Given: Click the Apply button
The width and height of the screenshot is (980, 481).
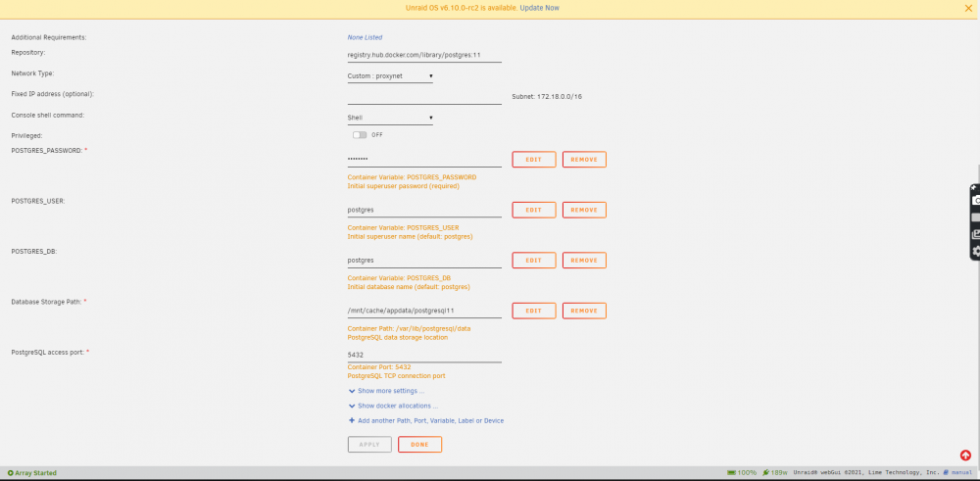Looking at the screenshot, I should (369, 444).
